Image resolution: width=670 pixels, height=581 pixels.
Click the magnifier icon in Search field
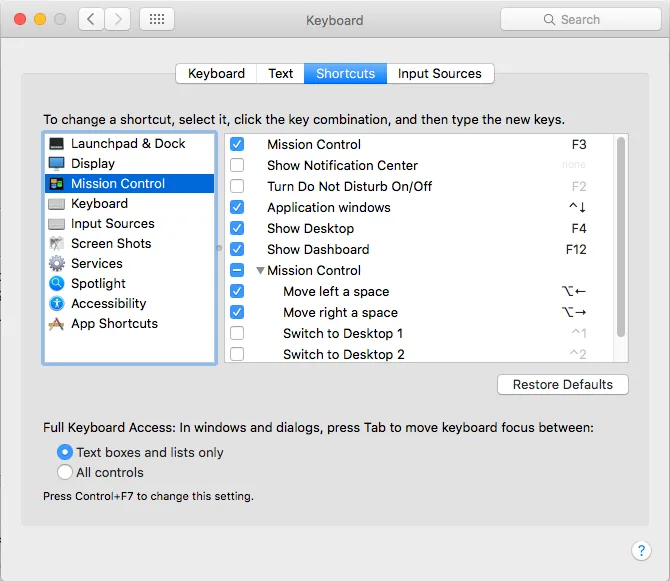click(x=549, y=20)
